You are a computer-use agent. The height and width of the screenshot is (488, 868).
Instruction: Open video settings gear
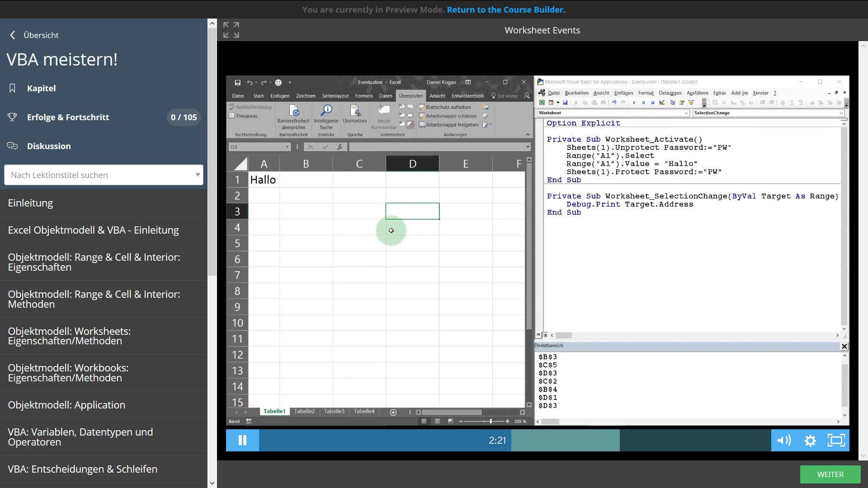810,441
